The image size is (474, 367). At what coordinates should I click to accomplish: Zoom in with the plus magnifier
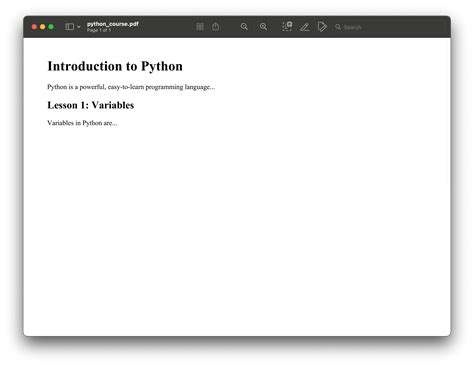point(263,27)
